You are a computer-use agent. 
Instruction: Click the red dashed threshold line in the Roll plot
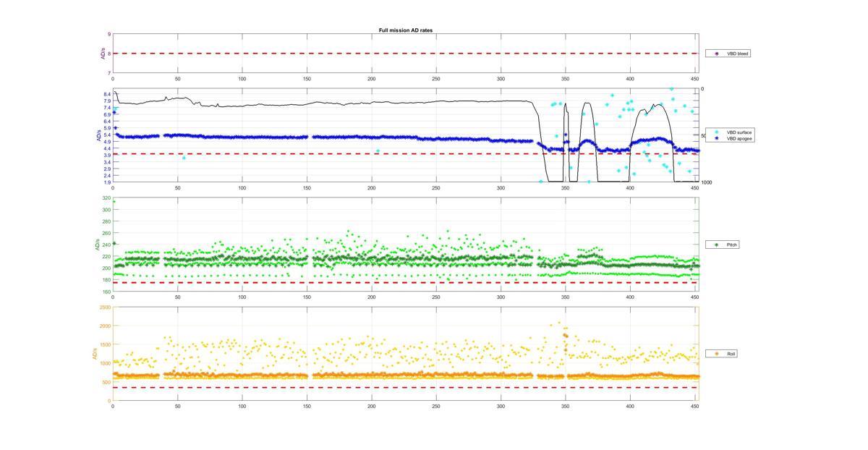(405, 388)
